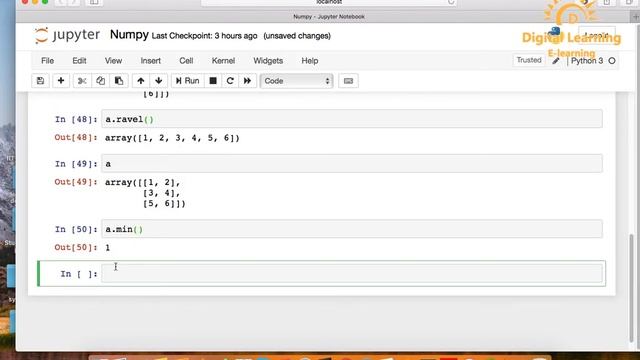640x360 pixels.
Task: Move selected cell up arrow
Action: pos(141,81)
